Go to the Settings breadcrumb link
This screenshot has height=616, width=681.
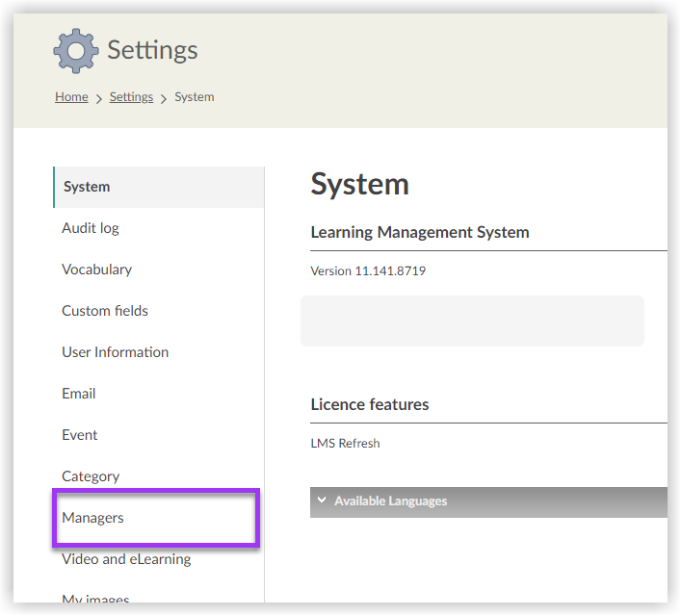131,97
